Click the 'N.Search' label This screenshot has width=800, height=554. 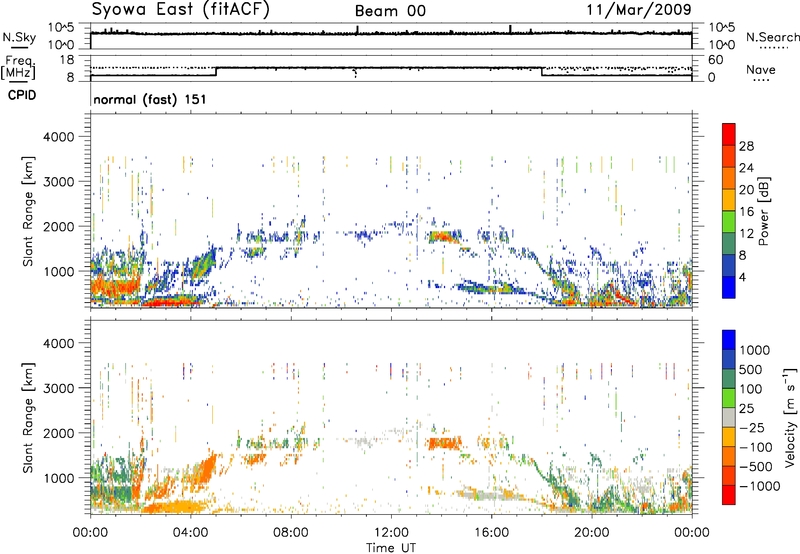pyautogui.click(x=772, y=37)
